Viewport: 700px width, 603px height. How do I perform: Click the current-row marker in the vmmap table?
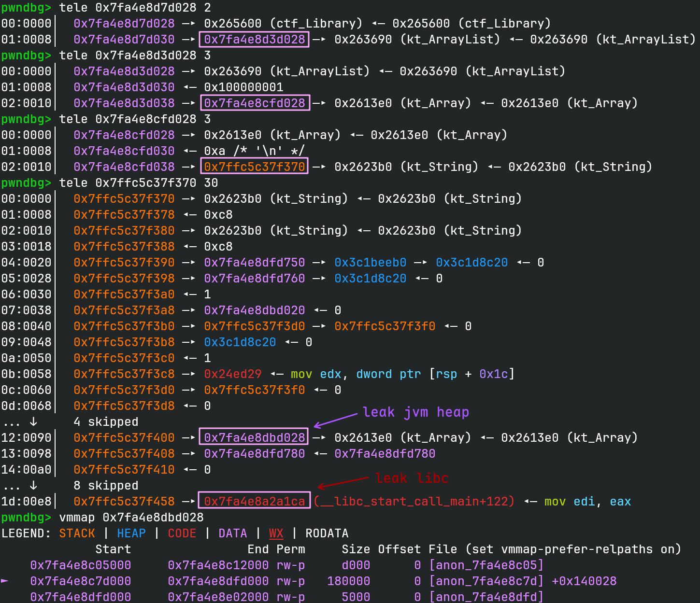[x=5, y=580]
